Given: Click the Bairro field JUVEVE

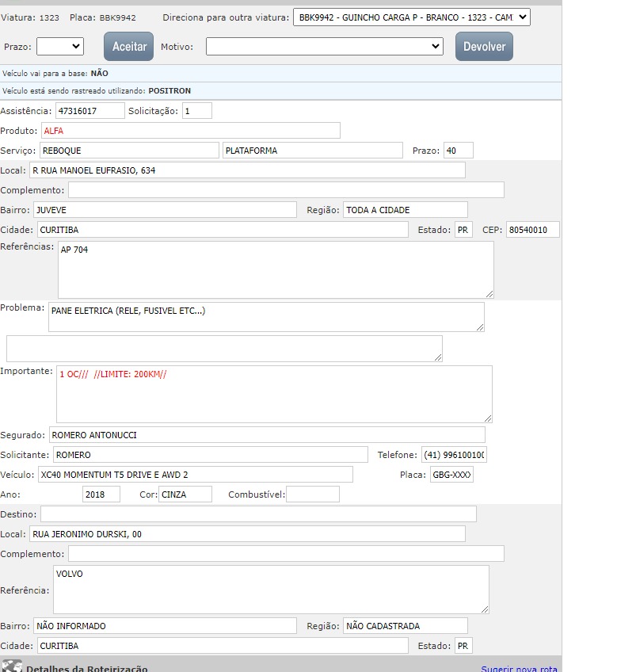Looking at the screenshot, I should (165, 210).
